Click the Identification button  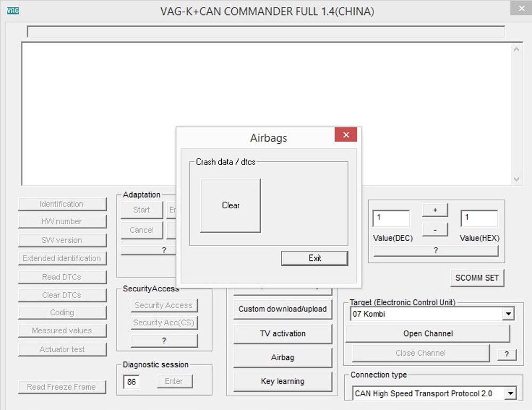62,204
